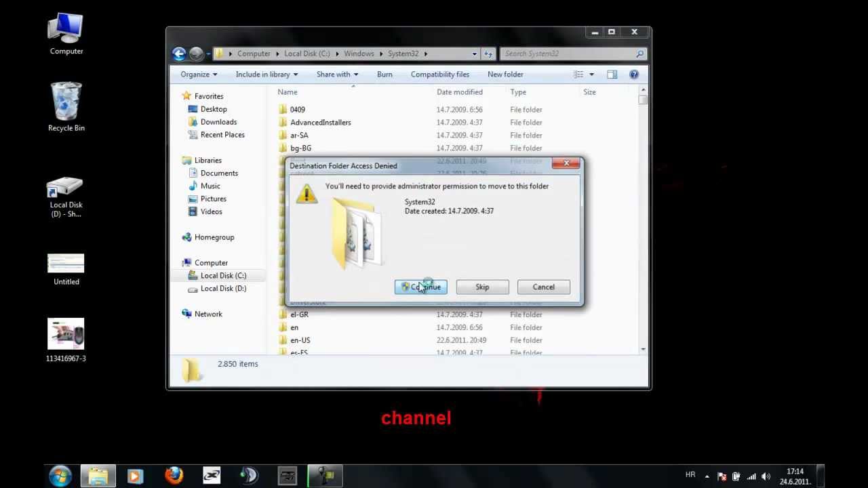
Task: Select Compatibility files on the toolbar
Action: (x=439, y=75)
